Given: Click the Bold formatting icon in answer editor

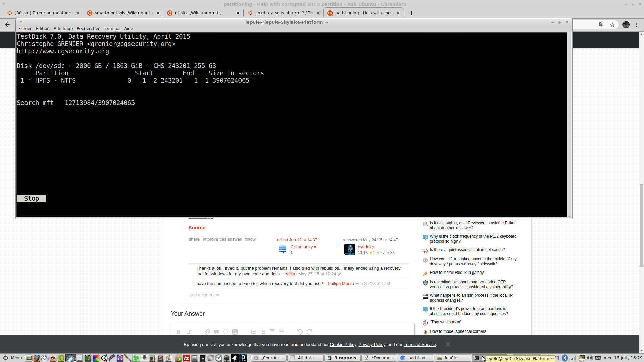Looking at the screenshot, I should (x=178, y=332).
